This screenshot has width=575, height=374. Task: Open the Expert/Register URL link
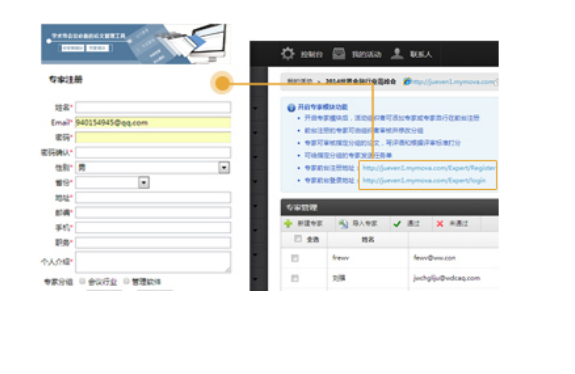click(x=429, y=168)
